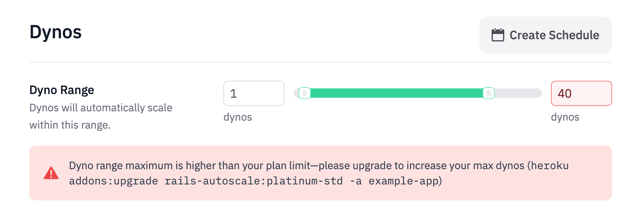Click the dynos label under the min input
The image size is (644, 224).
coord(238,117)
